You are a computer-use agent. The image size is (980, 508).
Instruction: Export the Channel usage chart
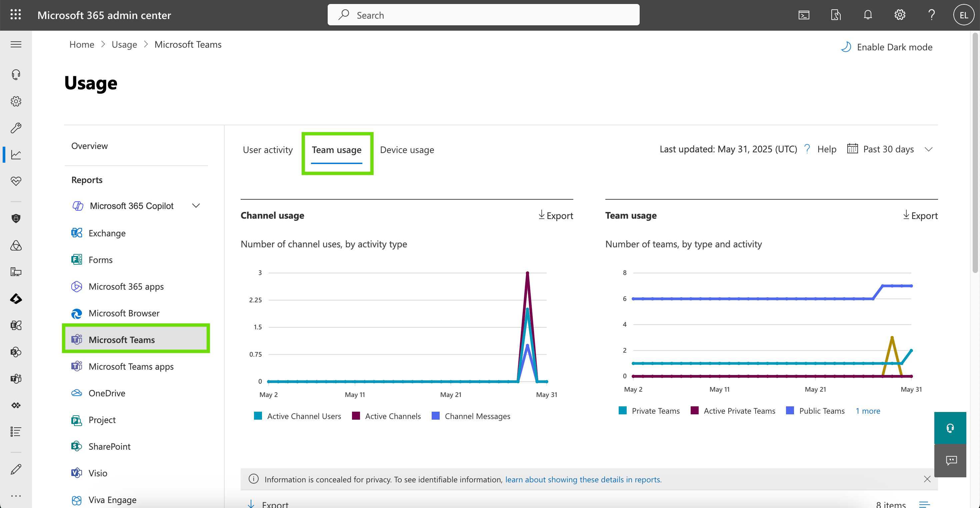(555, 215)
